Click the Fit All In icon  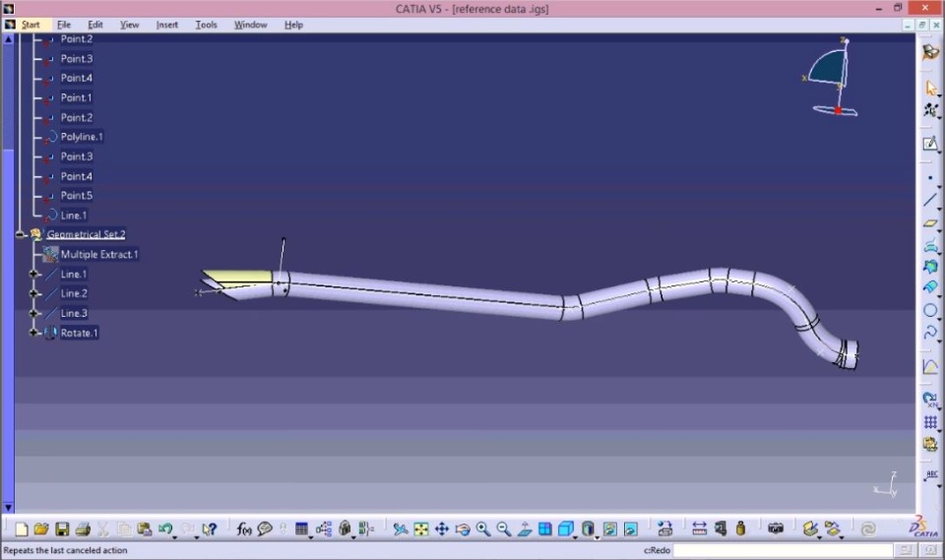(x=421, y=529)
